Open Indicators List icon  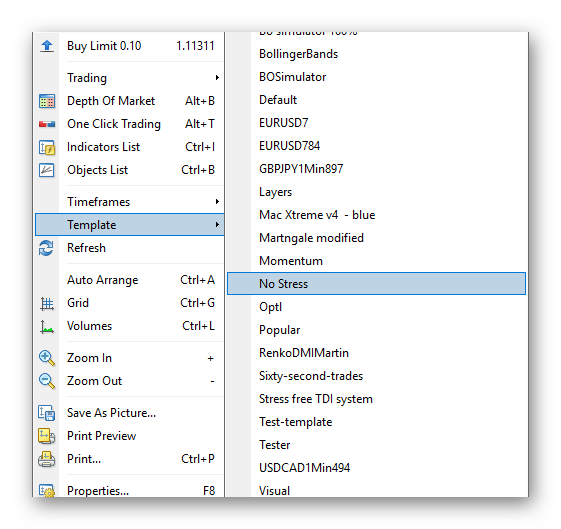pyautogui.click(x=47, y=147)
